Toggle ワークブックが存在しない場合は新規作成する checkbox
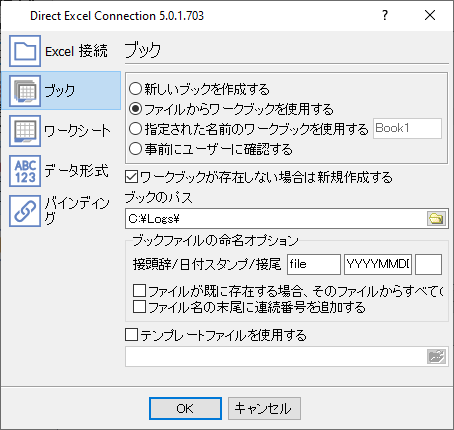 132,177
